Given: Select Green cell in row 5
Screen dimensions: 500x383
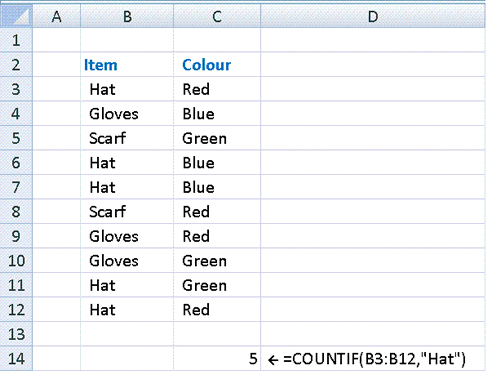Looking at the screenshot, I should click(x=217, y=138).
